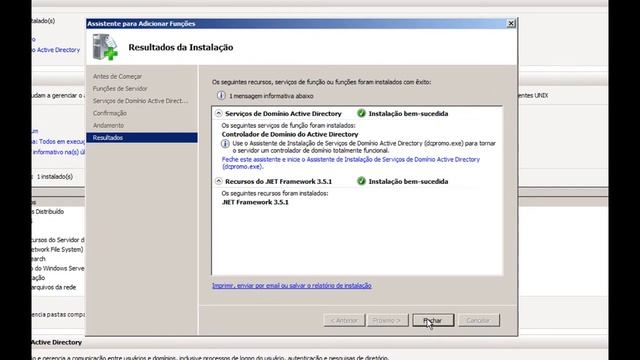Click 'Resultados da Instalação' heading

pos(181,47)
